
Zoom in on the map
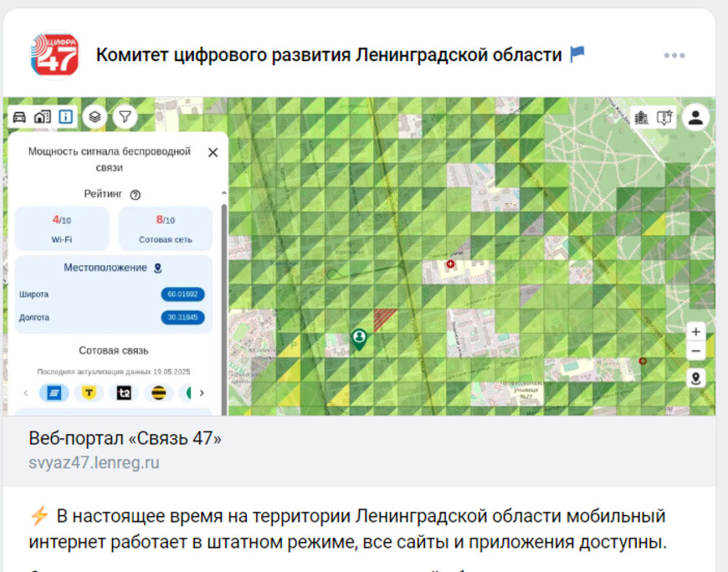695,332
